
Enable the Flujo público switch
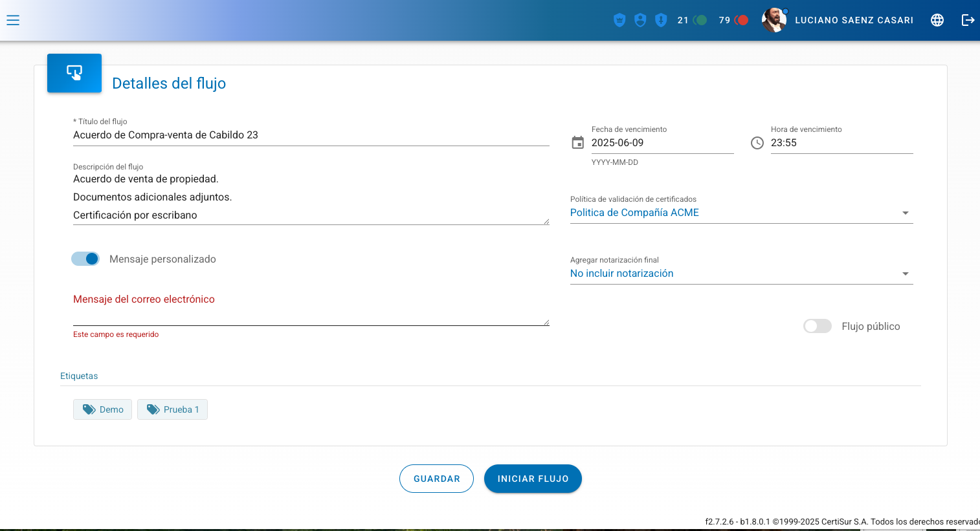(x=817, y=326)
